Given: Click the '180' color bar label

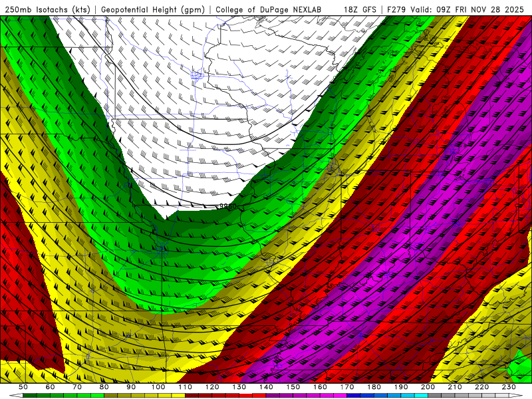Looking at the screenshot, I should point(374,387).
